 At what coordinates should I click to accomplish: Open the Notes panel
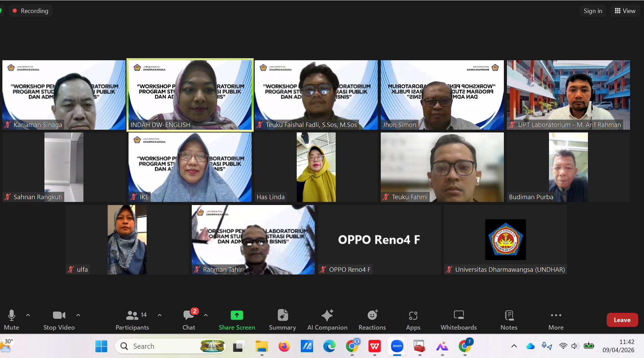click(509, 320)
